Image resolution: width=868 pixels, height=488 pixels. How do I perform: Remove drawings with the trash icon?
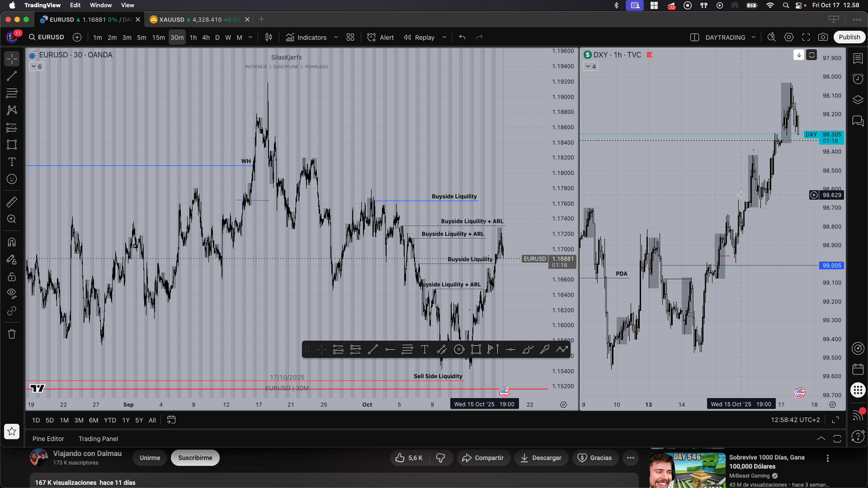pyautogui.click(x=11, y=334)
